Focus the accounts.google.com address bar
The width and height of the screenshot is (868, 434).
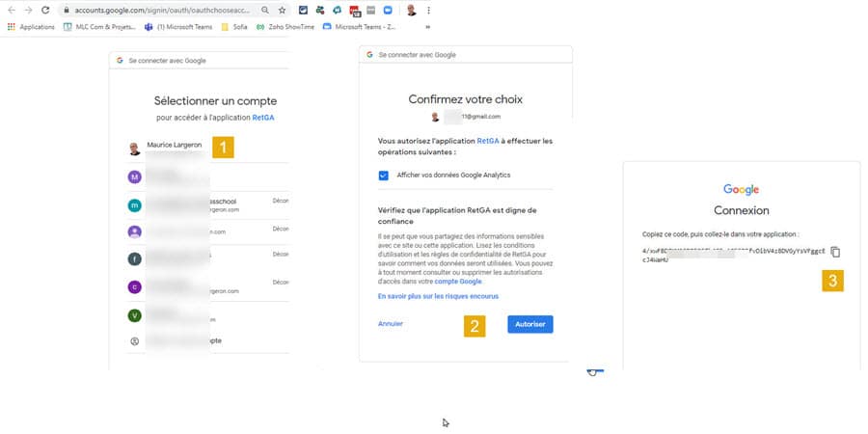point(162,10)
